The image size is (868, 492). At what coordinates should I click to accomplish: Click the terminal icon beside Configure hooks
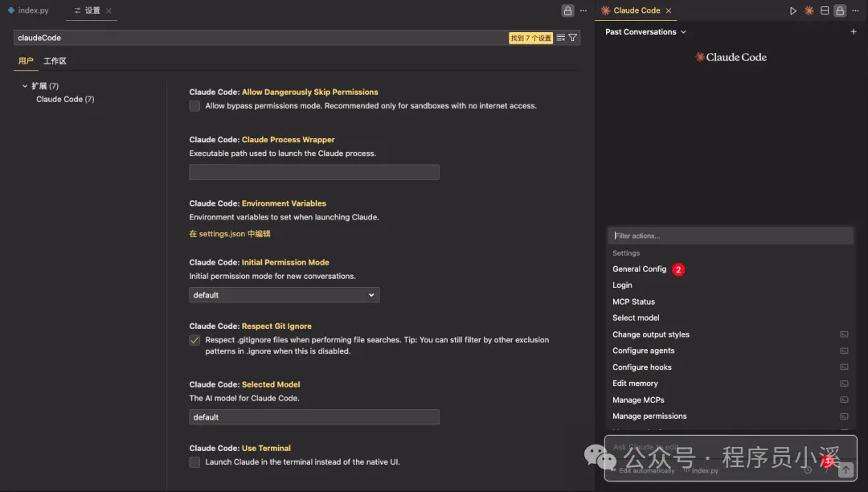tap(844, 367)
